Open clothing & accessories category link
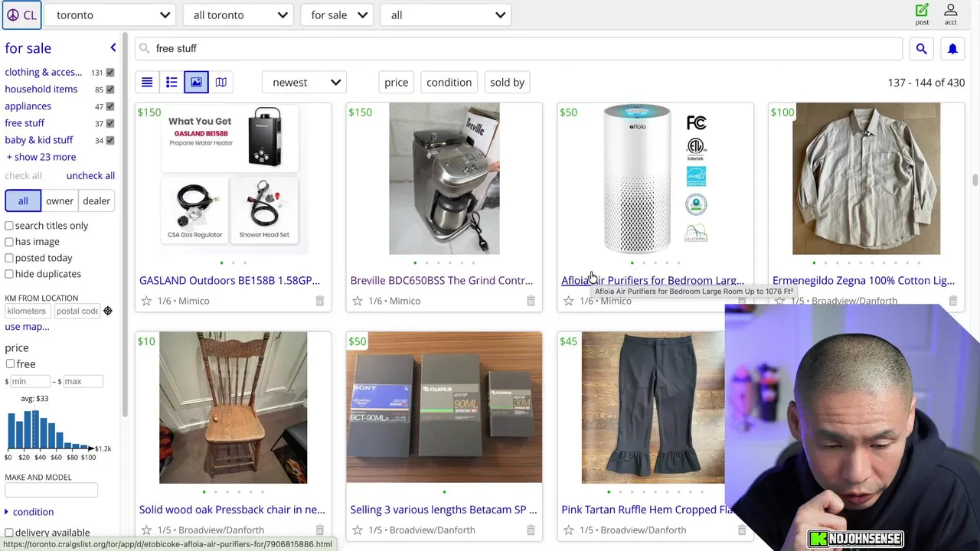 point(43,72)
